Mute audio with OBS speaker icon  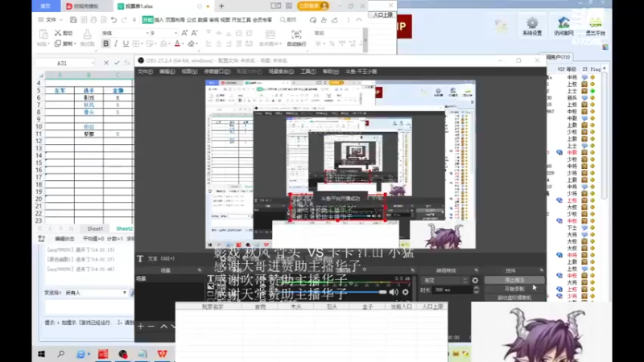(393, 292)
